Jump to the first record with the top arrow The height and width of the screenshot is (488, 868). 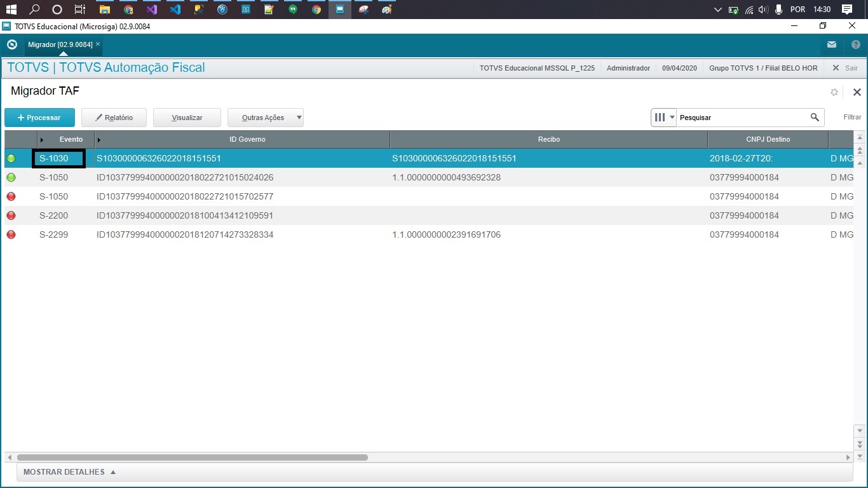coord(860,137)
